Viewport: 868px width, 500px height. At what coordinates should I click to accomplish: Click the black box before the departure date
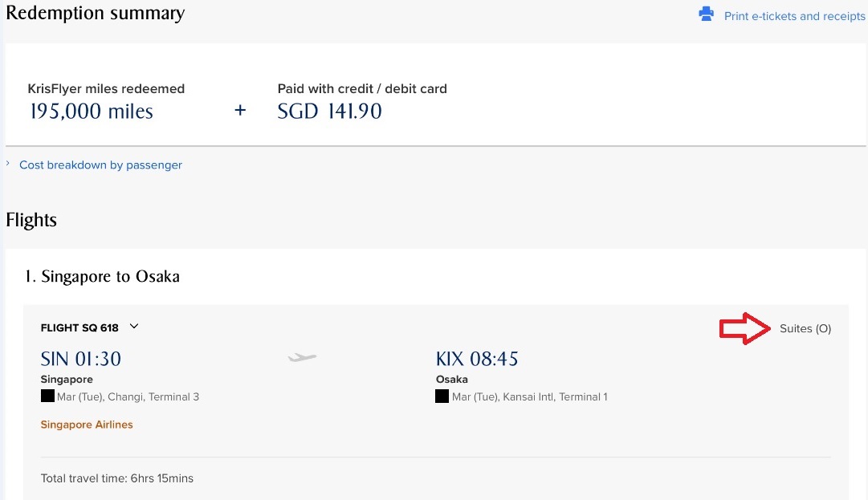(x=47, y=396)
